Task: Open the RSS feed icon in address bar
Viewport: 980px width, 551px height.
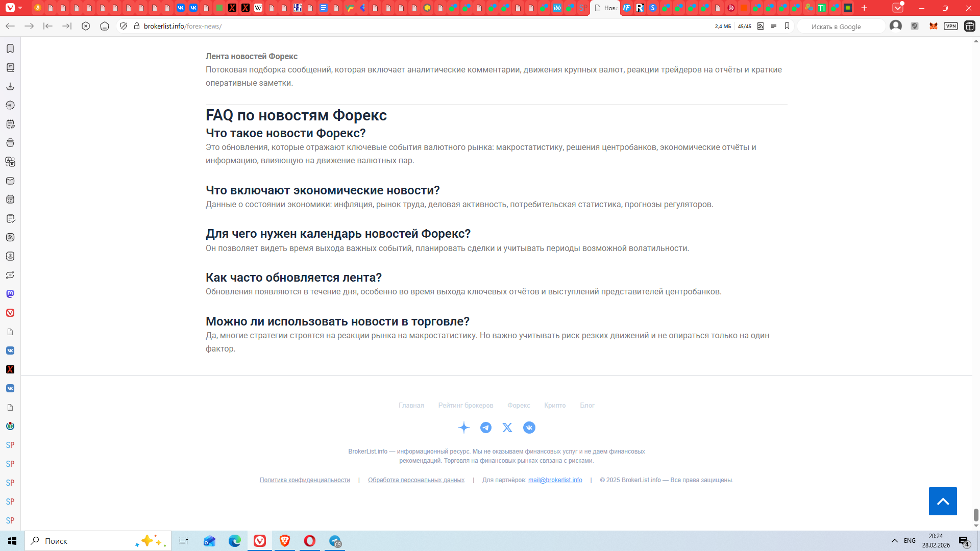Action: tap(761, 26)
